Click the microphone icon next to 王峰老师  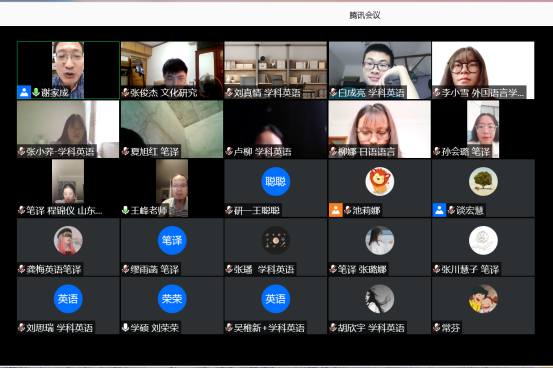[125, 210]
